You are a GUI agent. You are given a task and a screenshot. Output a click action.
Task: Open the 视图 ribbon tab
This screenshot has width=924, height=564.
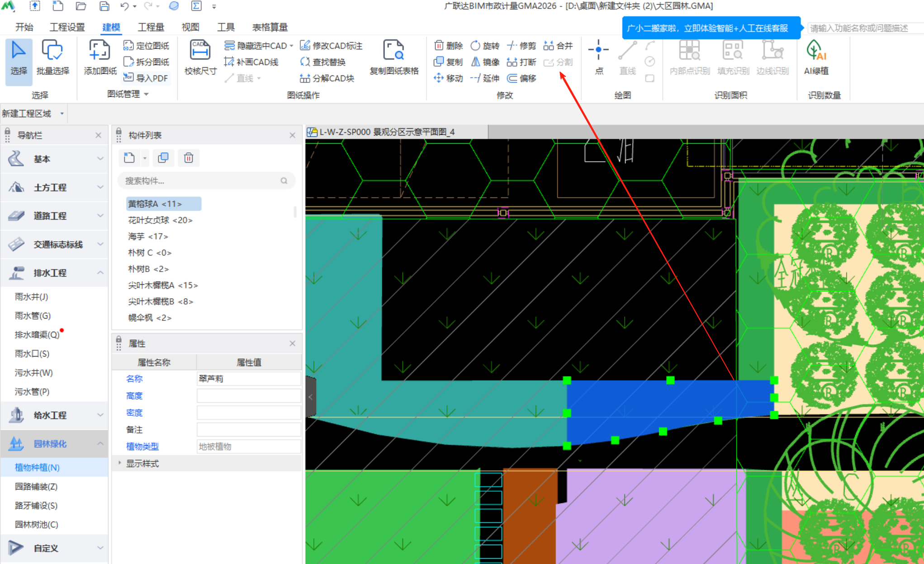(190, 27)
